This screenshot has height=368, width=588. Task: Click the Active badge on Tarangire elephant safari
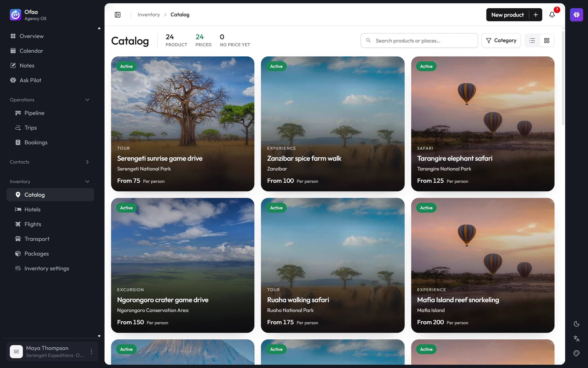click(x=426, y=66)
